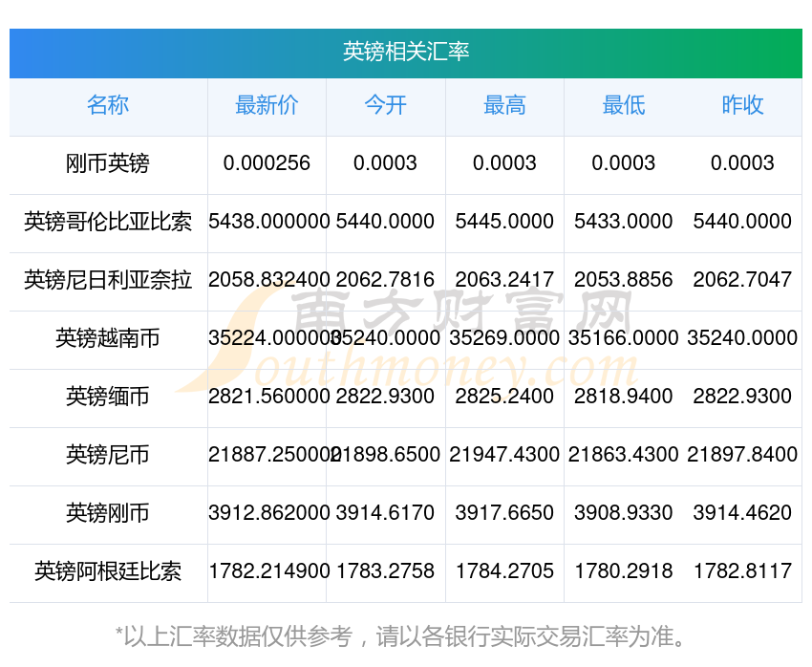
Task: Click the low value 1780.2918
Action: (x=624, y=571)
